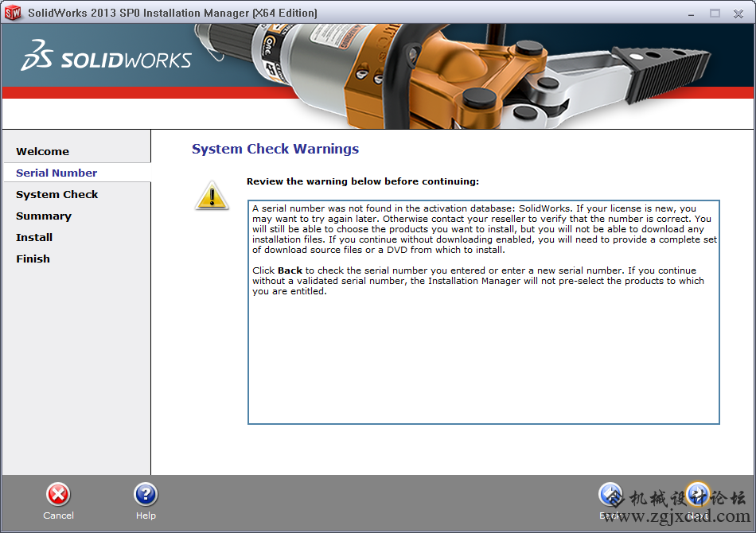The height and width of the screenshot is (533, 756).
Task: Click the window title 'SolidWorks 2013 SP0 Installation Manager'
Action: click(x=173, y=13)
